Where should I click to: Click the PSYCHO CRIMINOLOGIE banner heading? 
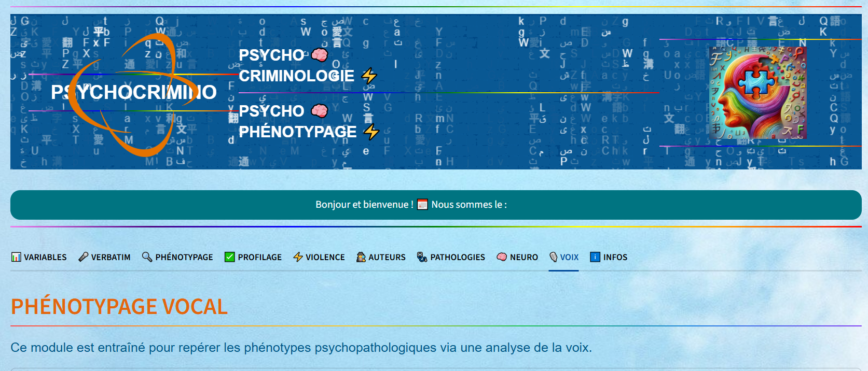(296, 66)
